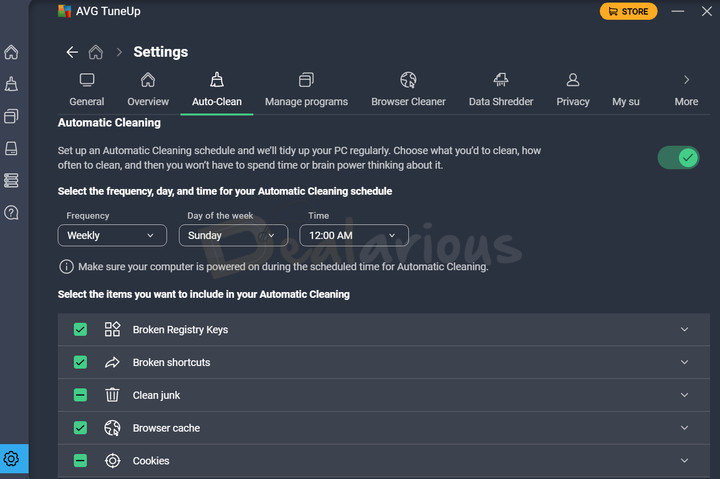Uncheck the Broken shortcuts checkbox
The height and width of the screenshot is (479, 720).
pos(80,362)
